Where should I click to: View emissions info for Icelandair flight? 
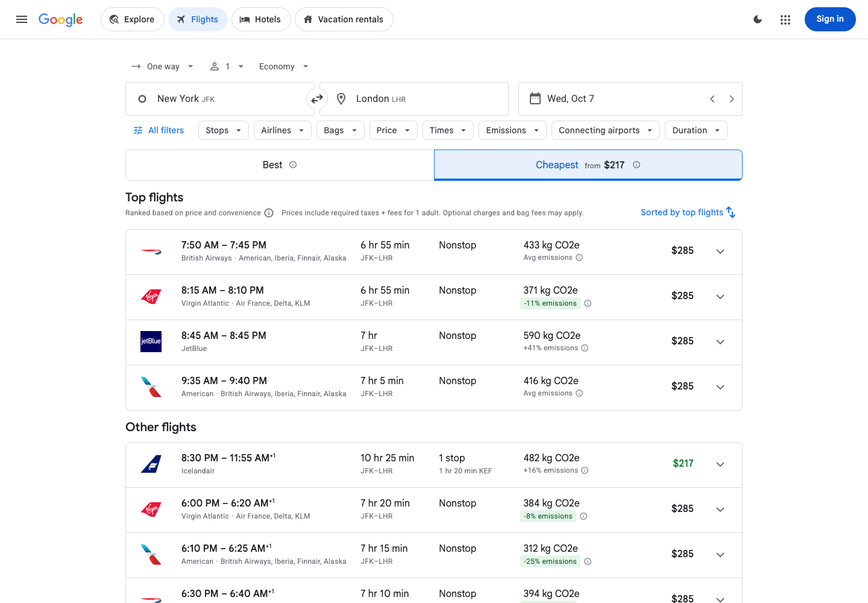tap(585, 470)
